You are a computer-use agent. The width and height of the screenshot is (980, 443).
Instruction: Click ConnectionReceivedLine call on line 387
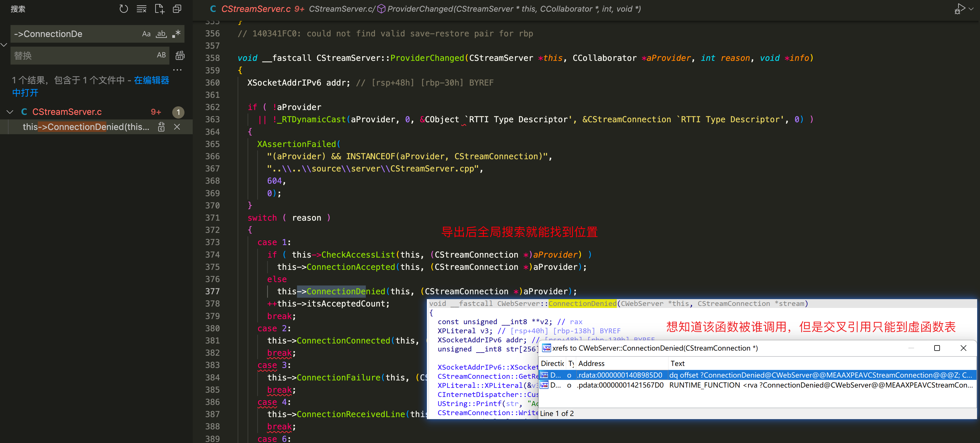[351, 415]
